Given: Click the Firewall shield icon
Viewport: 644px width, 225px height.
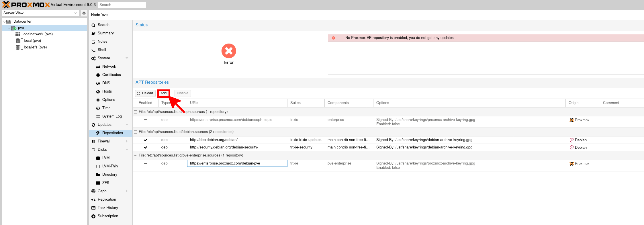Looking at the screenshot, I should click(93, 142).
